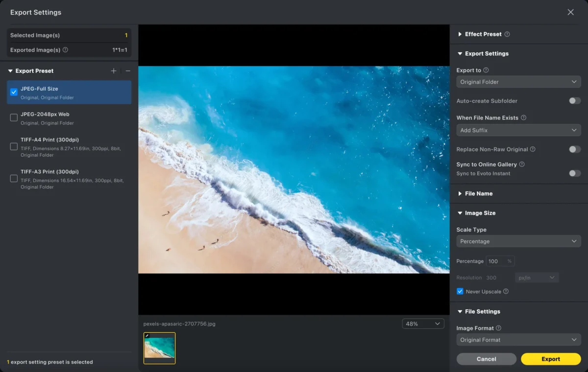The width and height of the screenshot is (588, 372).
Task: Toggle Replace Non-Raw Original switch
Action: click(575, 149)
